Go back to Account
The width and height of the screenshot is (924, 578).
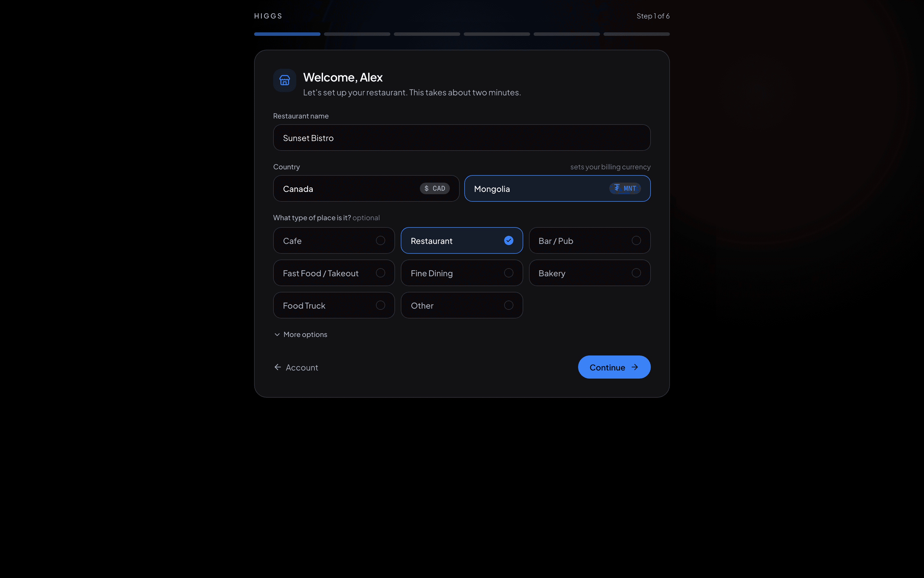click(296, 367)
